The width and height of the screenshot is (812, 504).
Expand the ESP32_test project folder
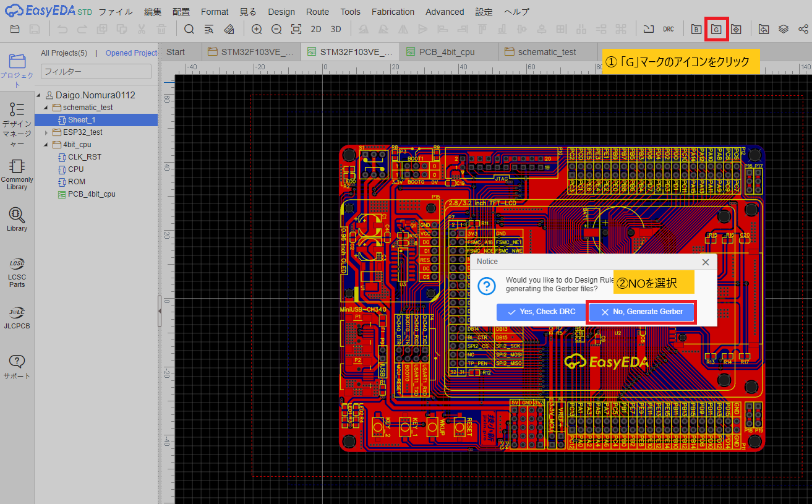click(46, 132)
